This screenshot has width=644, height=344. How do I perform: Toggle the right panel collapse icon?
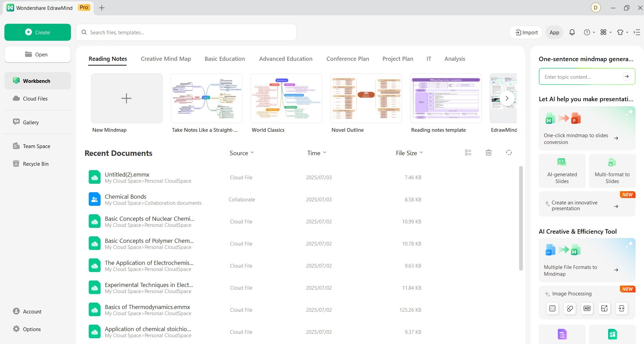click(x=637, y=32)
